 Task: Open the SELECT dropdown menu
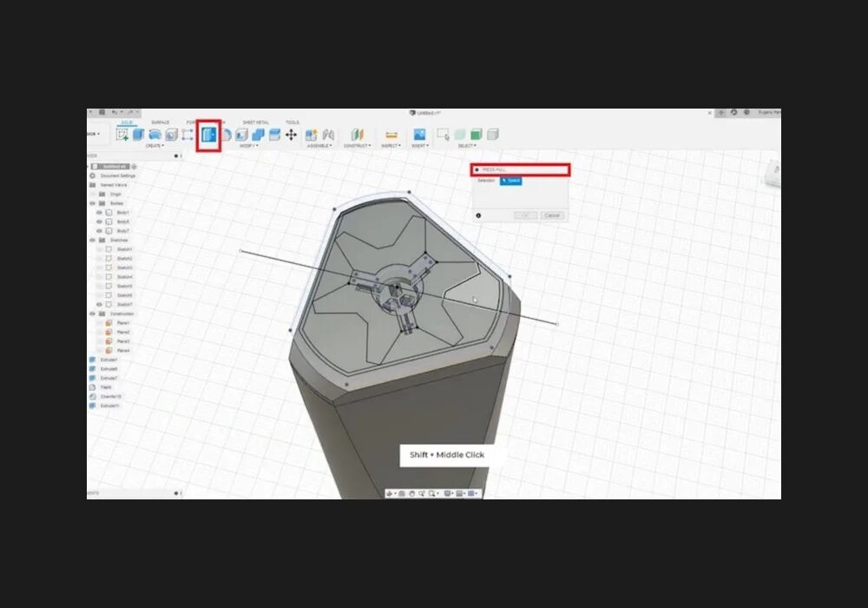click(467, 146)
